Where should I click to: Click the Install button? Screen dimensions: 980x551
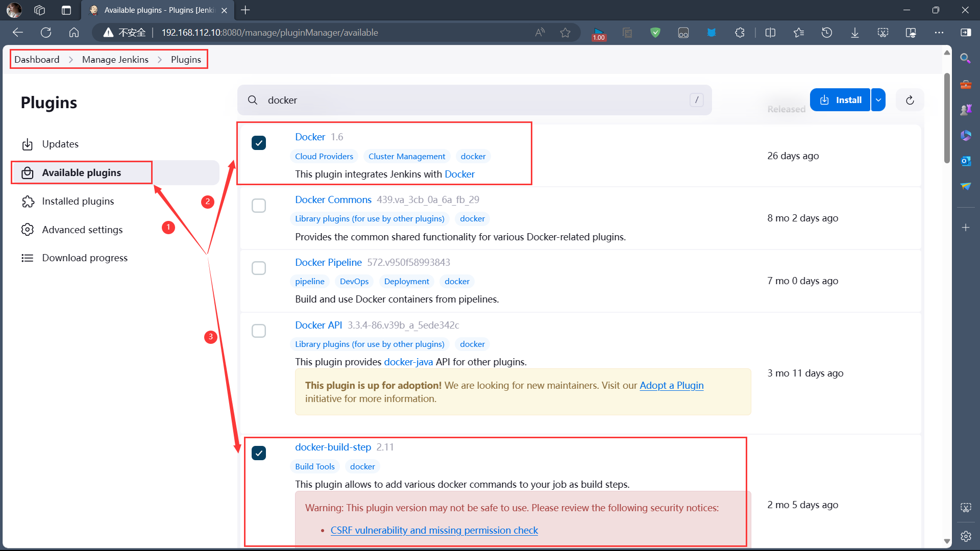point(840,100)
